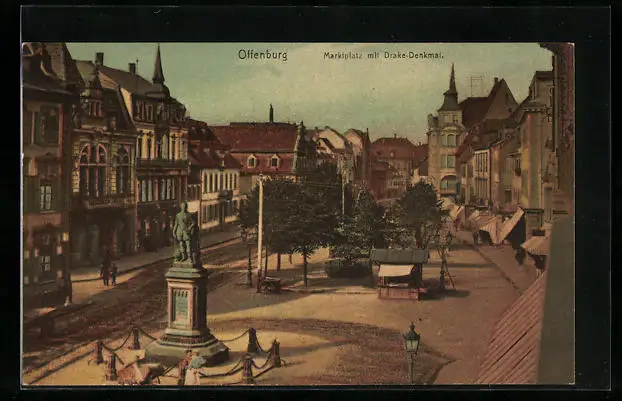Select the Drake statue figure on the pedestal

185,235
